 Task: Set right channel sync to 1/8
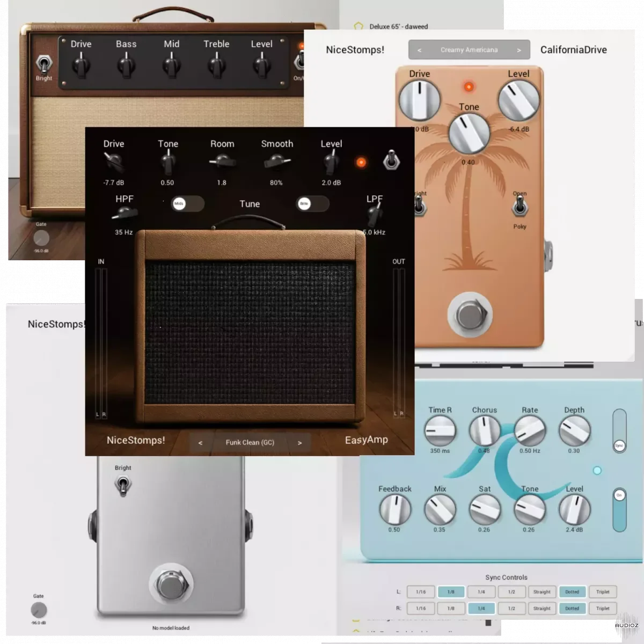(451, 609)
